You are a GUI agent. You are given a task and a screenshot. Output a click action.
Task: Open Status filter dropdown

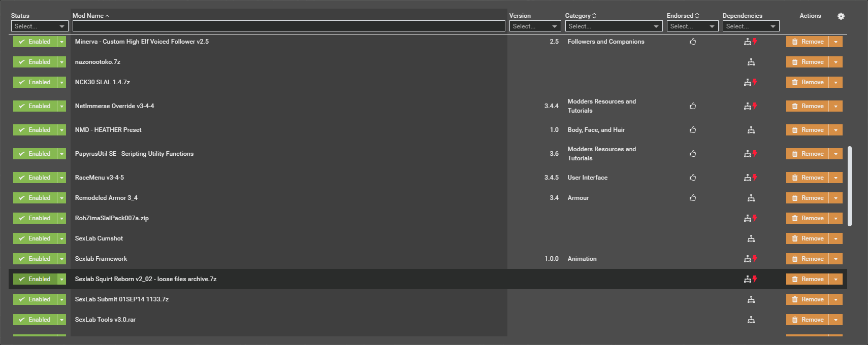(x=40, y=26)
